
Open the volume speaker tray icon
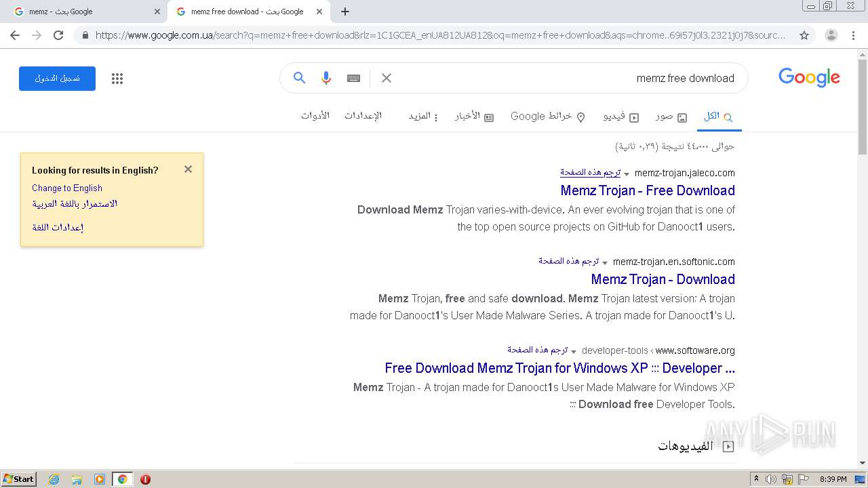(x=771, y=479)
